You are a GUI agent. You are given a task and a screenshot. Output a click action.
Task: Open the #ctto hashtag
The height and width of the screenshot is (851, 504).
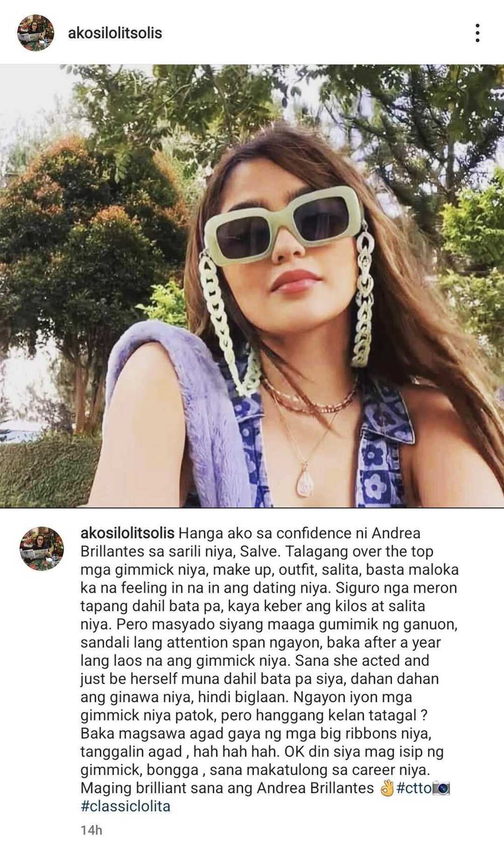[x=414, y=787]
